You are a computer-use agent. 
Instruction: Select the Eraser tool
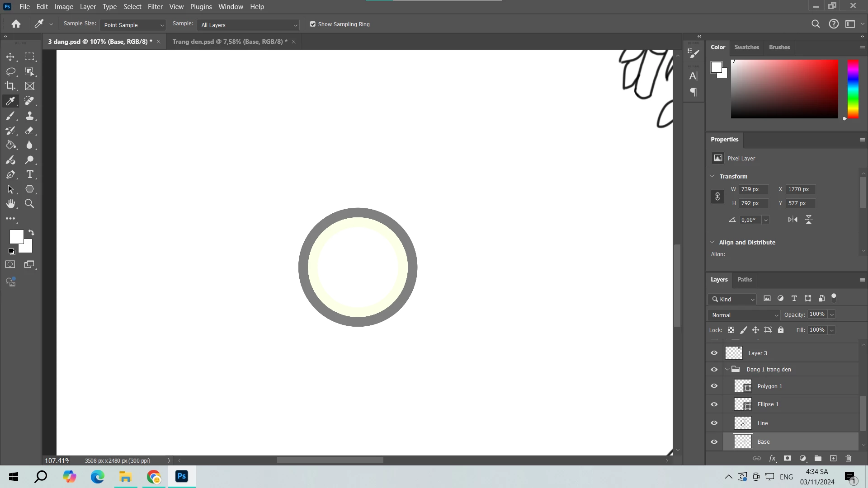[30, 131]
